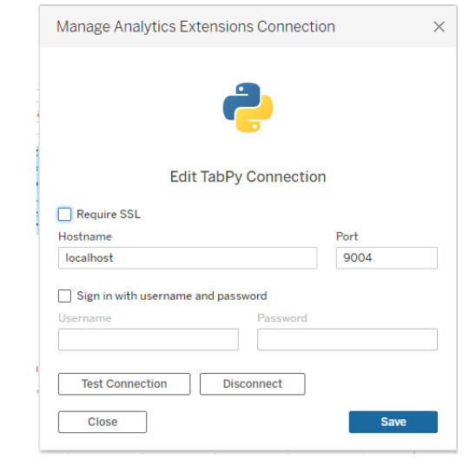Click the Sign in with username label text
This screenshot has width=476, height=466.
pyautogui.click(x=172, y=296)
